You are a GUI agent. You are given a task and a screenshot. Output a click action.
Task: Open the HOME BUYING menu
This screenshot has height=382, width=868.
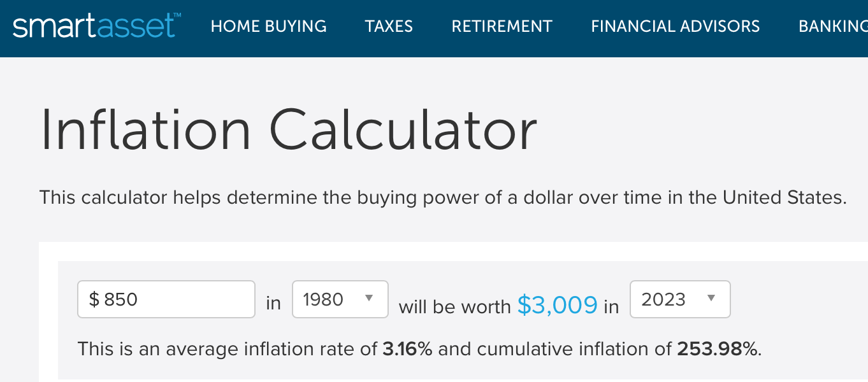(269, 26)
